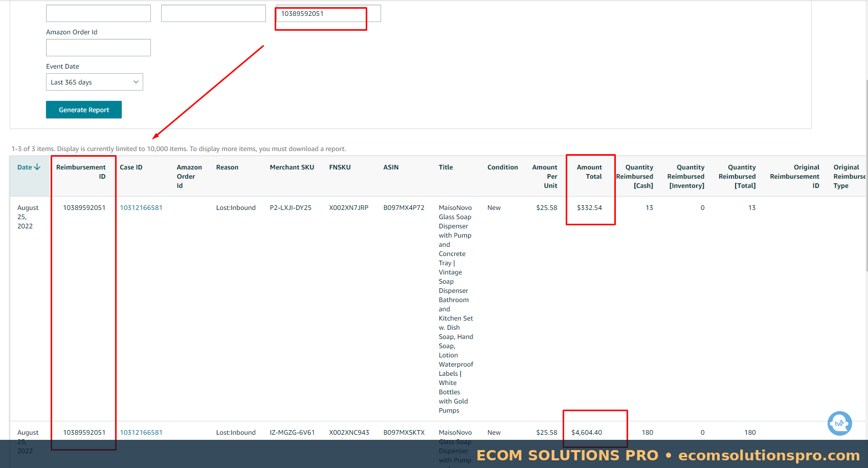The height and width of the screenshot is (468, 868).
Task: Click the FNSKU column header
Action: [340, 167]
